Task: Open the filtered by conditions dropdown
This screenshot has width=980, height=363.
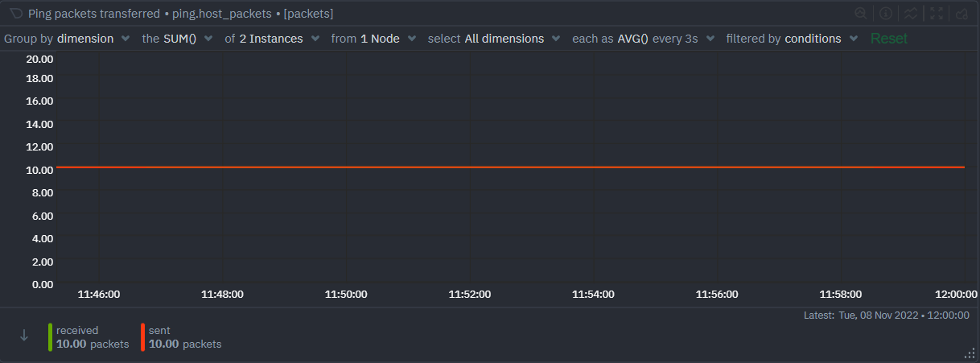Action: pyautogui.click(x=792, y=39)
